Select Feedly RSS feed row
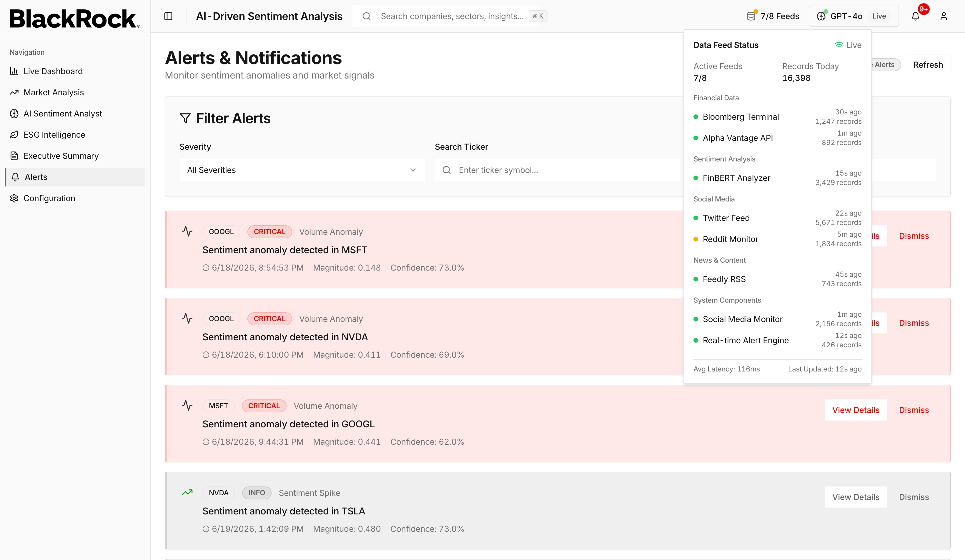965x560 pixels. [777, 279]
